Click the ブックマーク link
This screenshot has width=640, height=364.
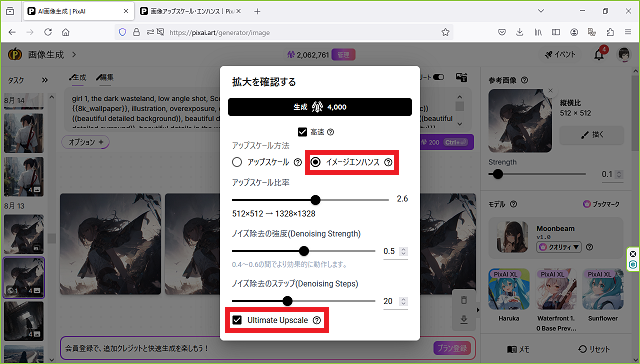(x=601, y=204)
